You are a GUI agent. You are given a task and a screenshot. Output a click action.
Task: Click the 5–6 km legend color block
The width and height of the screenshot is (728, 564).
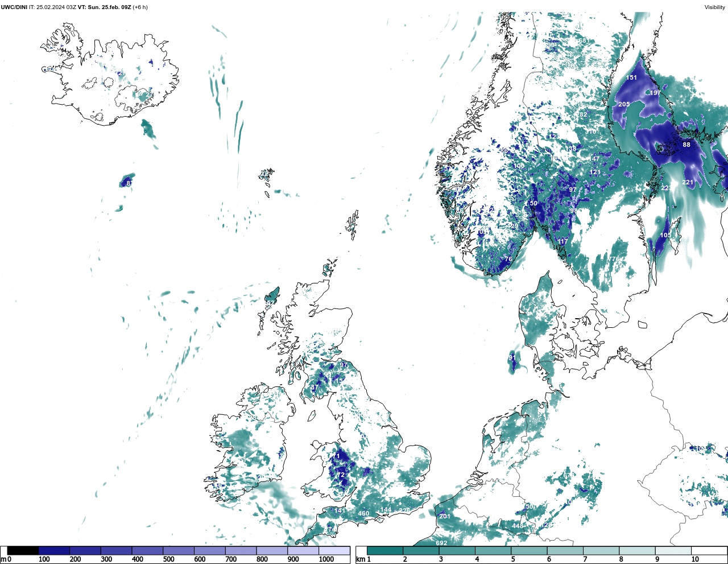(x=529, y=551)
